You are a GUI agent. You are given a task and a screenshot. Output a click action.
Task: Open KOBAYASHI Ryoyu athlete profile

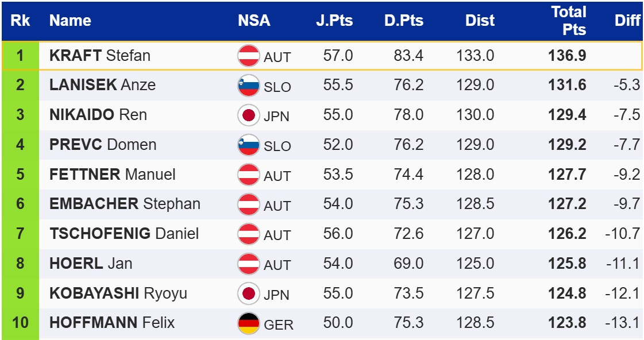click(x=118, y=293)
